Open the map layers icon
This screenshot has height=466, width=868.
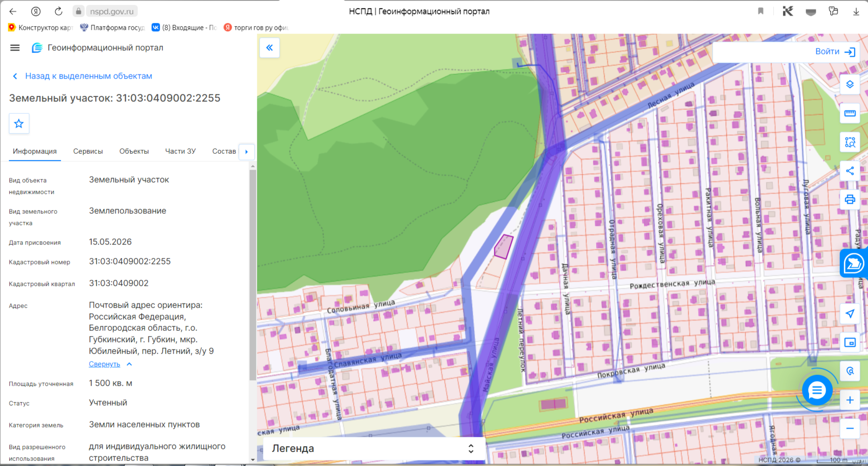point(850,85)
